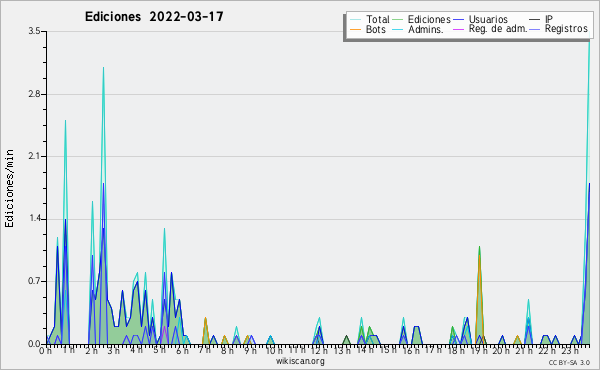The height and width of the screenshot is (370, 600).
Task: Click the 7 h axis label
Action: click(205, 350)
